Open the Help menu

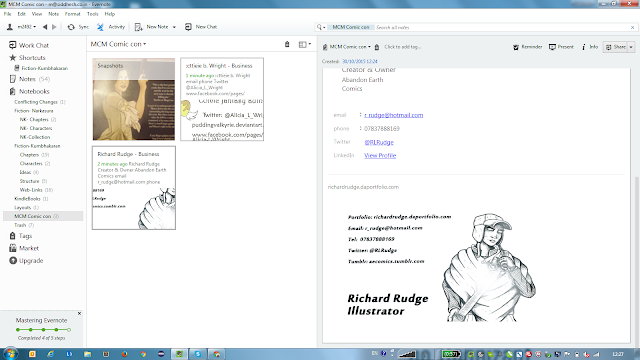click(x=110, y=14)
